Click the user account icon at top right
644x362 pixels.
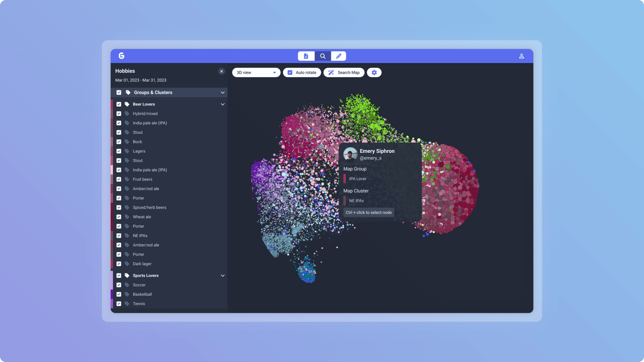(x=522, y=56)
